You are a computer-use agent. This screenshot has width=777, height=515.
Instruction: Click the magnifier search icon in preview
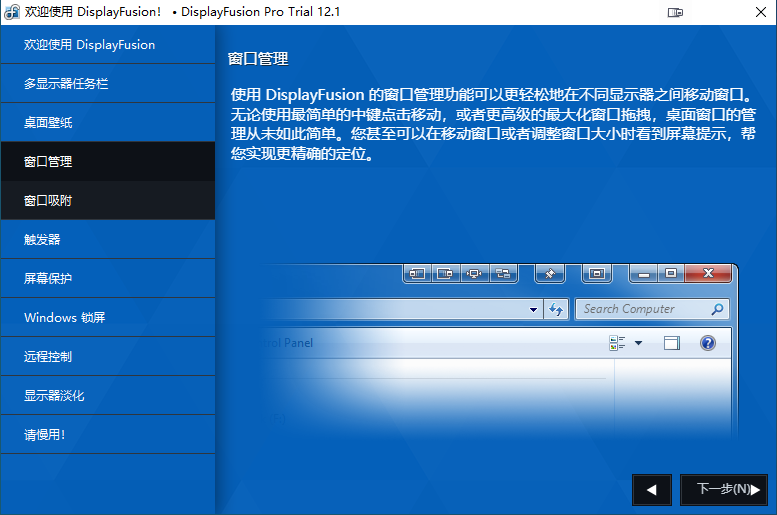click(x=717, y=309)
